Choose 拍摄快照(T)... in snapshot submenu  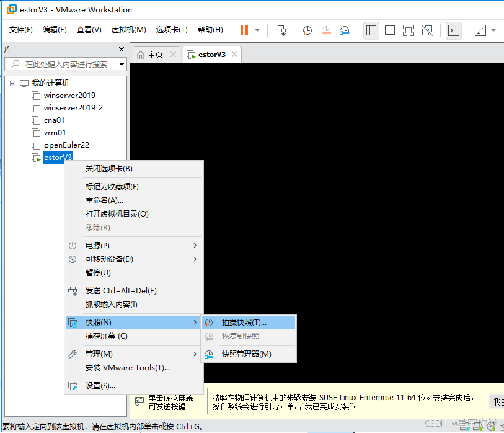[249, 323]
